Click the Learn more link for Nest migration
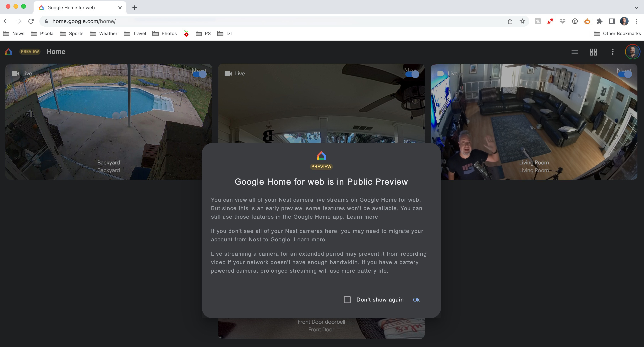Screen dimensions: 644x347 click(309, 239)
